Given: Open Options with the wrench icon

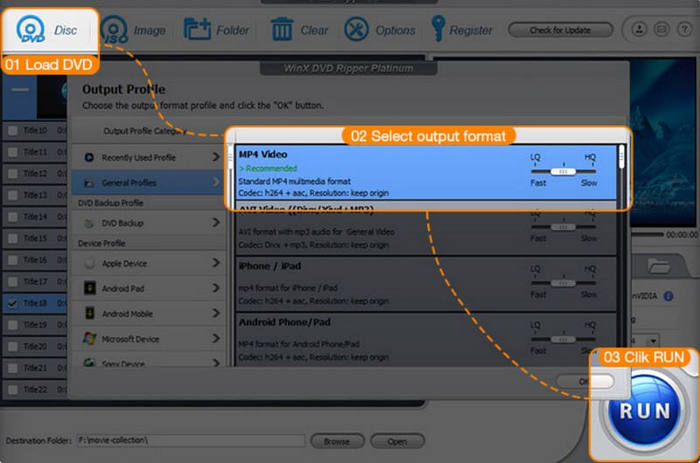Looking at the screenshot, I should point(356,29).
